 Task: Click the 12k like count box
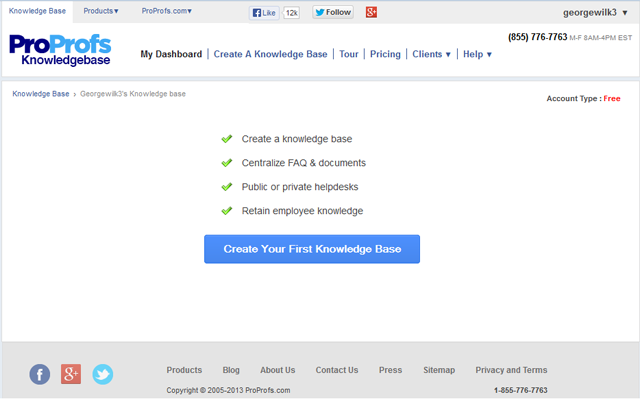(292, 13)
